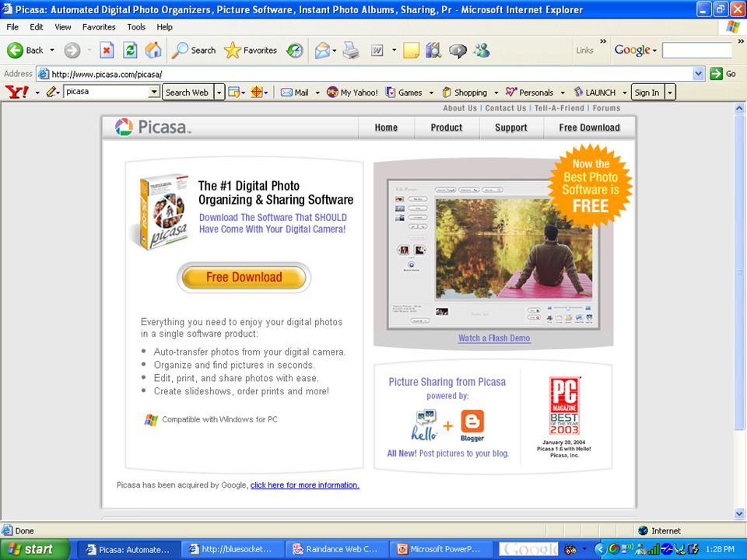Image resolution: width=747 pixels, height=560 pixels.
Task: Open the History clock icon
Action: click(x=295, y=50)
